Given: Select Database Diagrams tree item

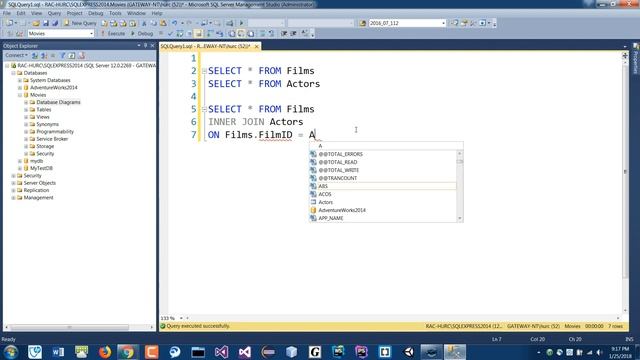Looking at the screenshot, I should coord(58,102).
